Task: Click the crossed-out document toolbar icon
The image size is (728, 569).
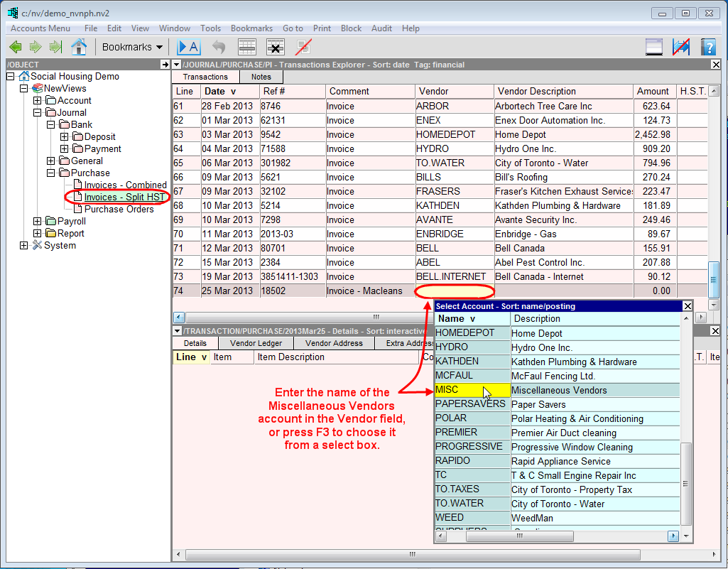Action: point(304,47)
